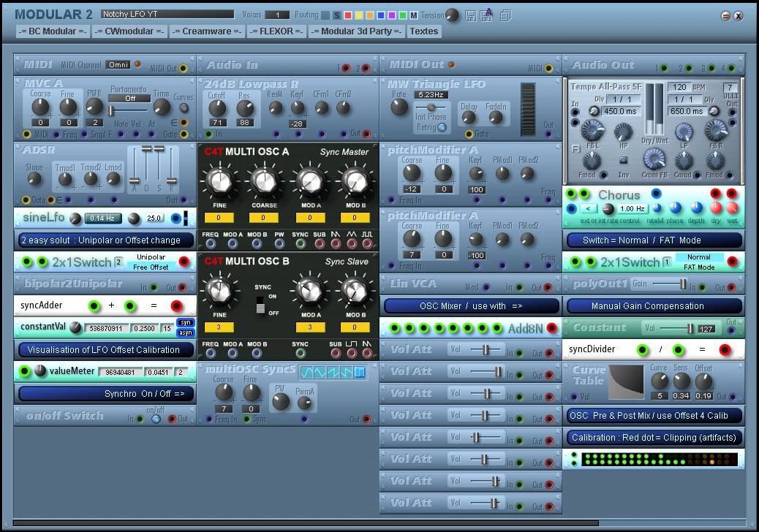
Task: Select the square wave output jack on Multi Osc B
Action: pos(352,352)
